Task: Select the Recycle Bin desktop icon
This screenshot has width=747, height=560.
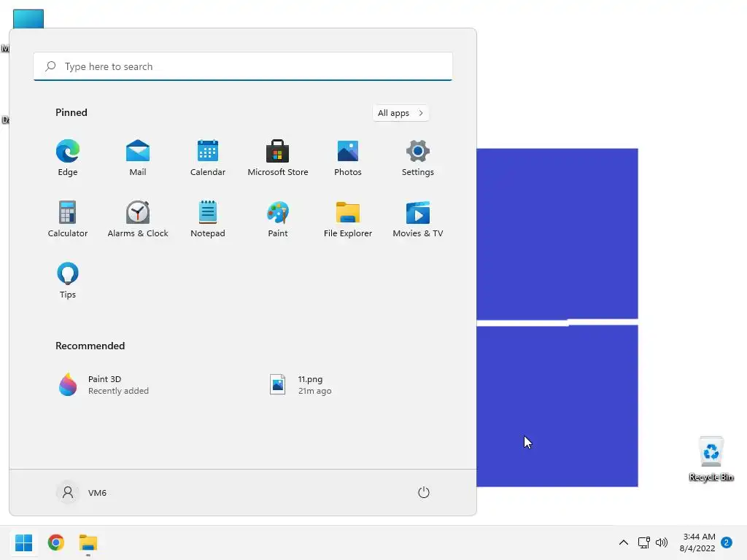Action: 711,459
